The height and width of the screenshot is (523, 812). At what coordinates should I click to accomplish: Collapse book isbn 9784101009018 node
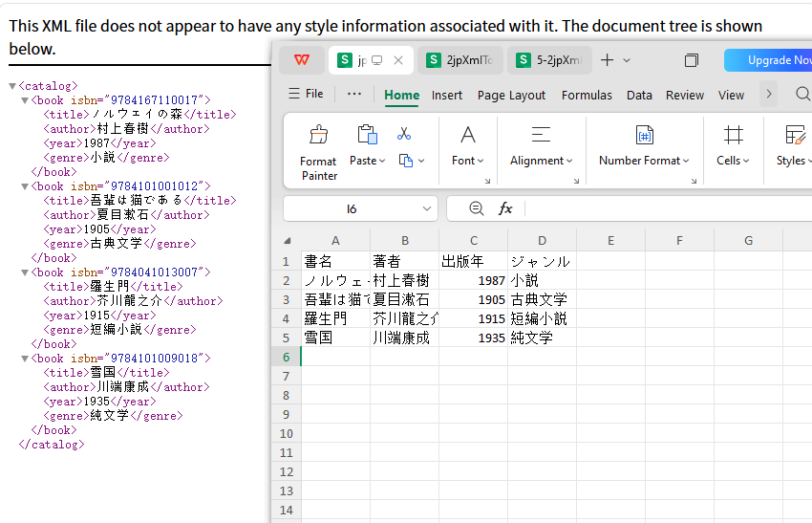[24, 359]
